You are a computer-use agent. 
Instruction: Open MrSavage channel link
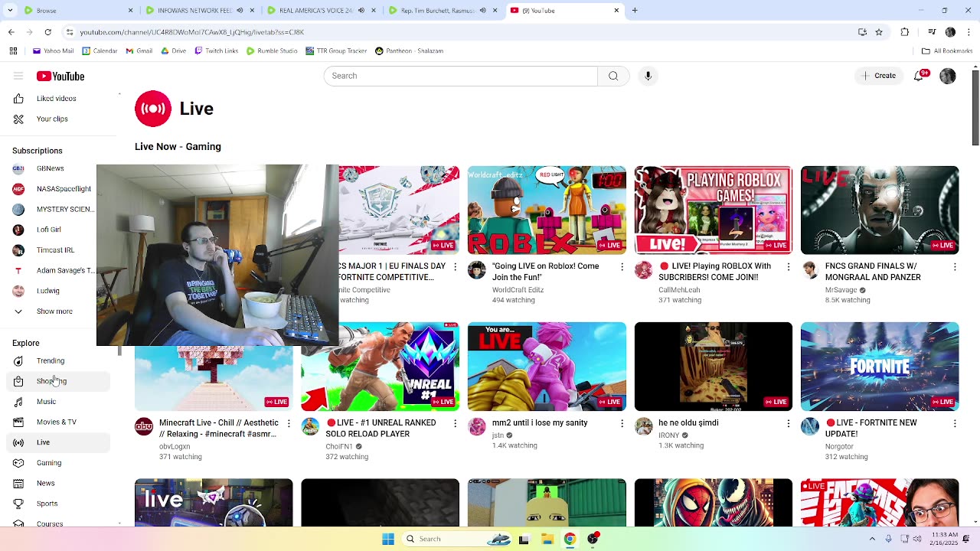point(841,290)
